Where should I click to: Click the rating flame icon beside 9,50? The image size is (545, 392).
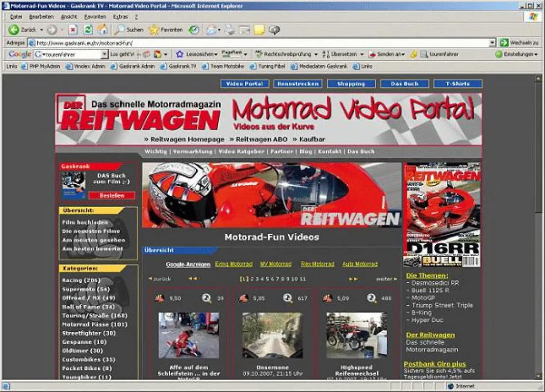coord(159,298)
